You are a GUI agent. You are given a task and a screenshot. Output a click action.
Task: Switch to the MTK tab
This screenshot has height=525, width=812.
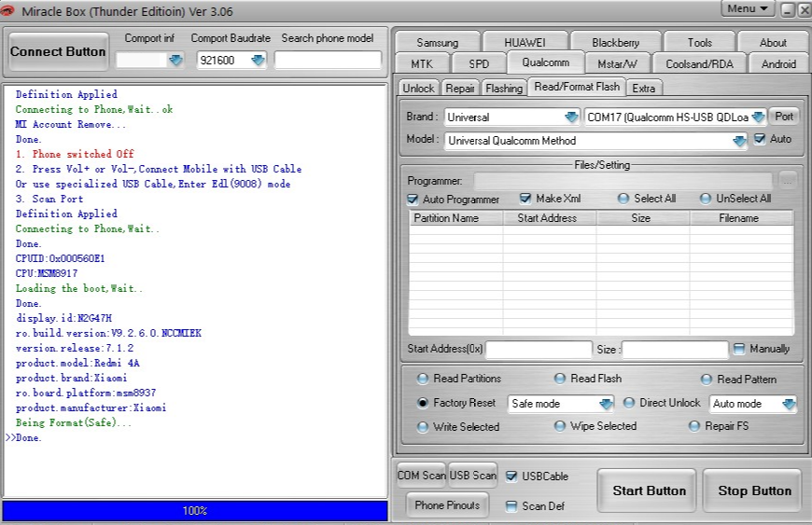point(422,64)
